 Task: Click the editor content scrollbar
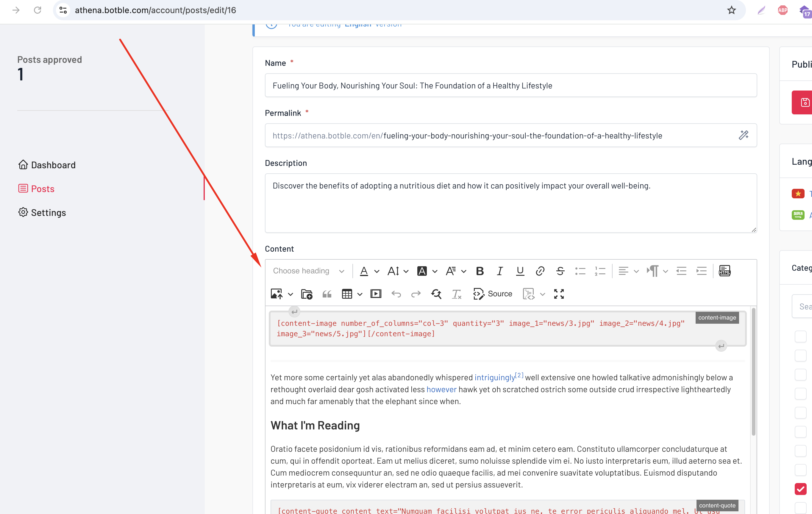click(x=753, y=371)
